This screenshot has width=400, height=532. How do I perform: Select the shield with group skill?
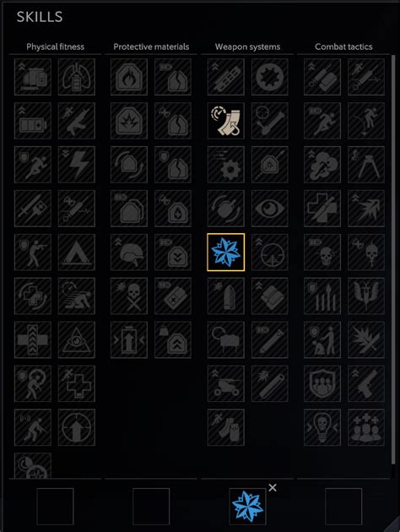coord(322,383)
